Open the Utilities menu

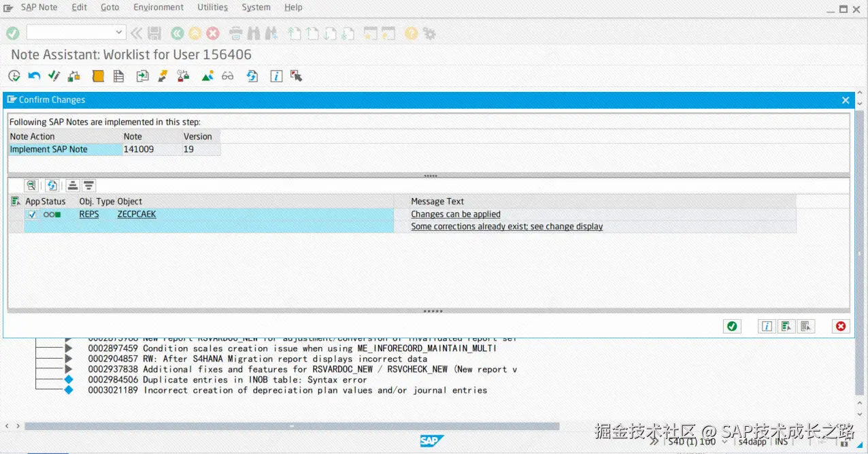[212, 7]
